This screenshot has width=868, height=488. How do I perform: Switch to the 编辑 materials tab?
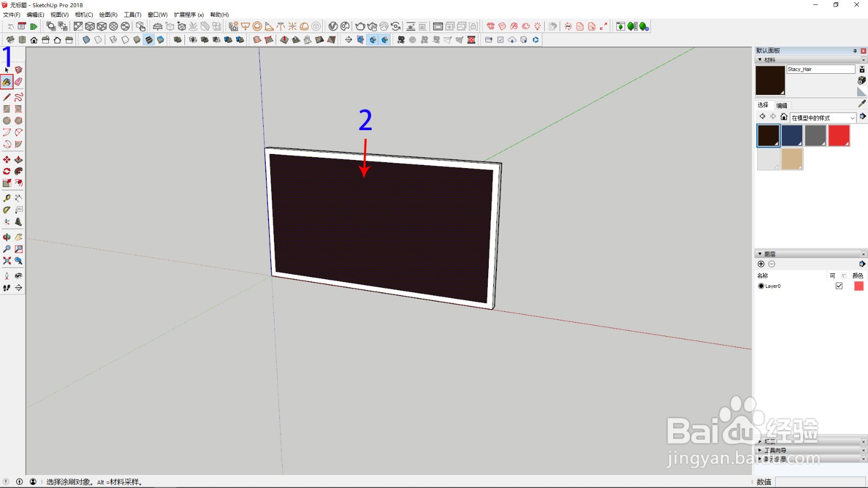[782, 105]
